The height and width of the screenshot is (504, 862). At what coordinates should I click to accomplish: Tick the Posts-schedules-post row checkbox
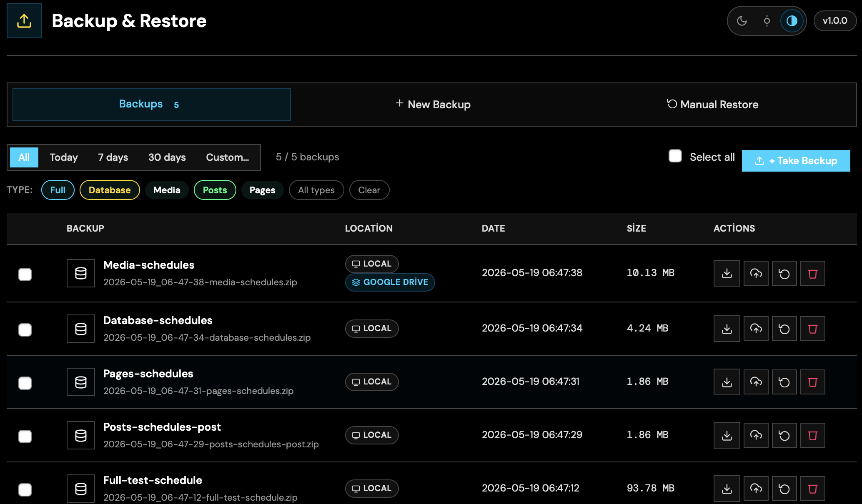(x=25, y=437)
